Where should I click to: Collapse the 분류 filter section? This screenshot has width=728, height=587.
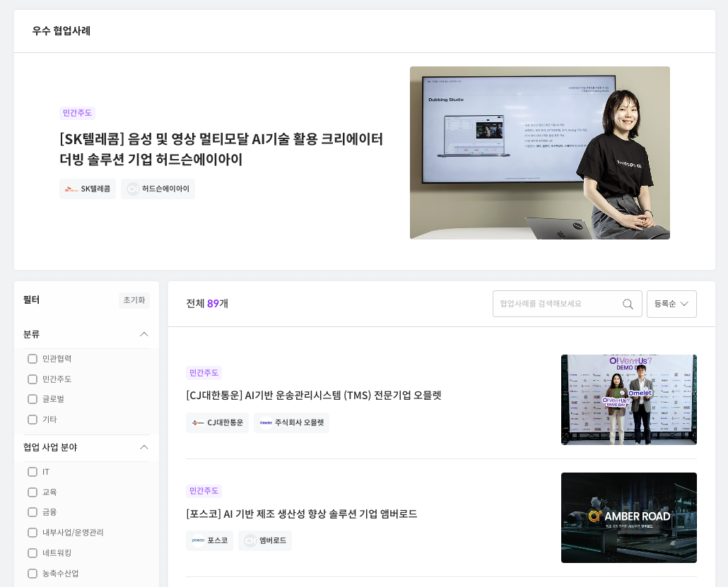pyautogui.click(x=144, y=334)
